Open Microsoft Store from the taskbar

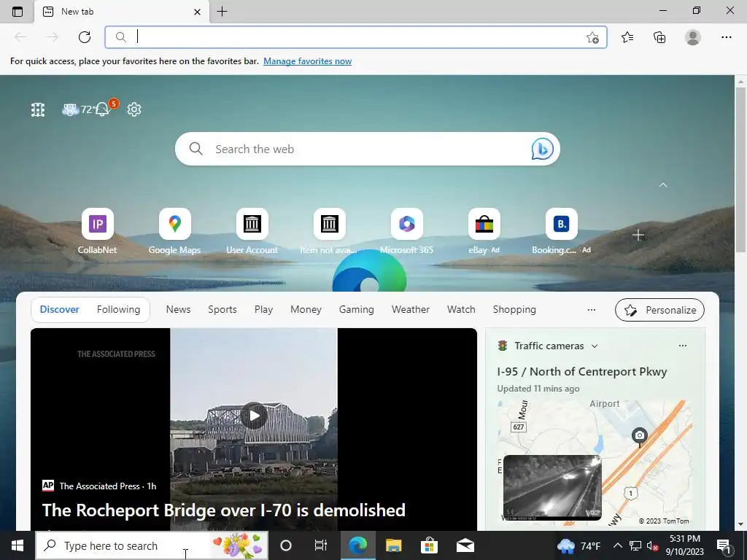(429, 545)
